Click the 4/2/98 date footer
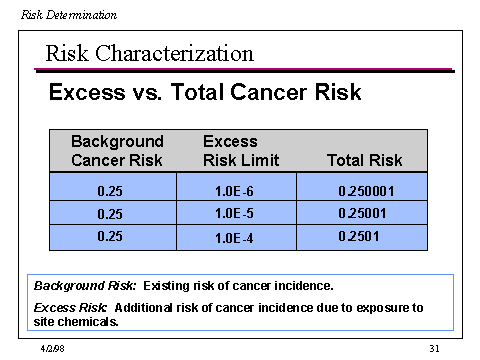480x360 pixels. coord(52,349)
